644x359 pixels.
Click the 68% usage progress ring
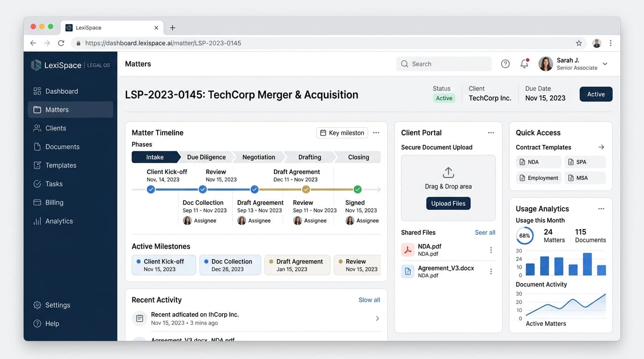(x=525, y=236)
